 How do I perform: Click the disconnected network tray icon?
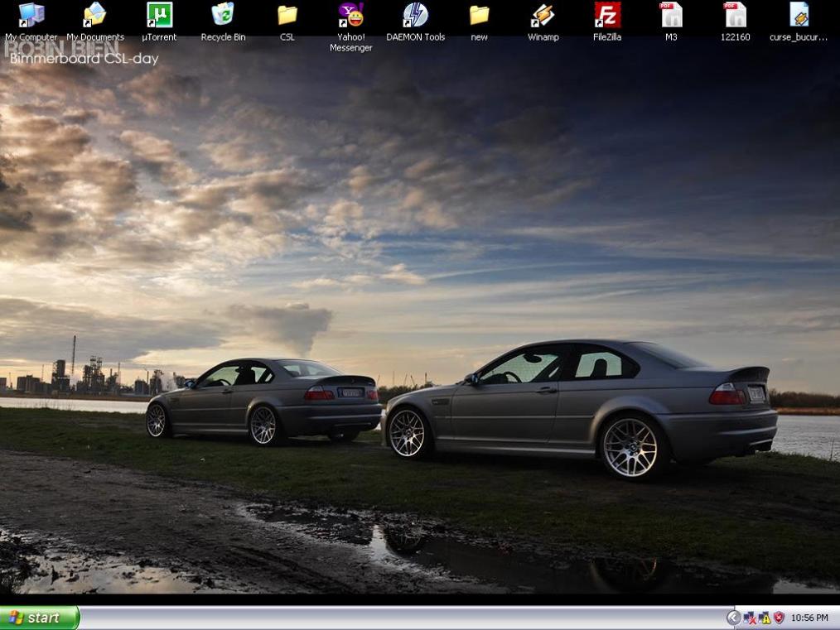tap(750, 618)
